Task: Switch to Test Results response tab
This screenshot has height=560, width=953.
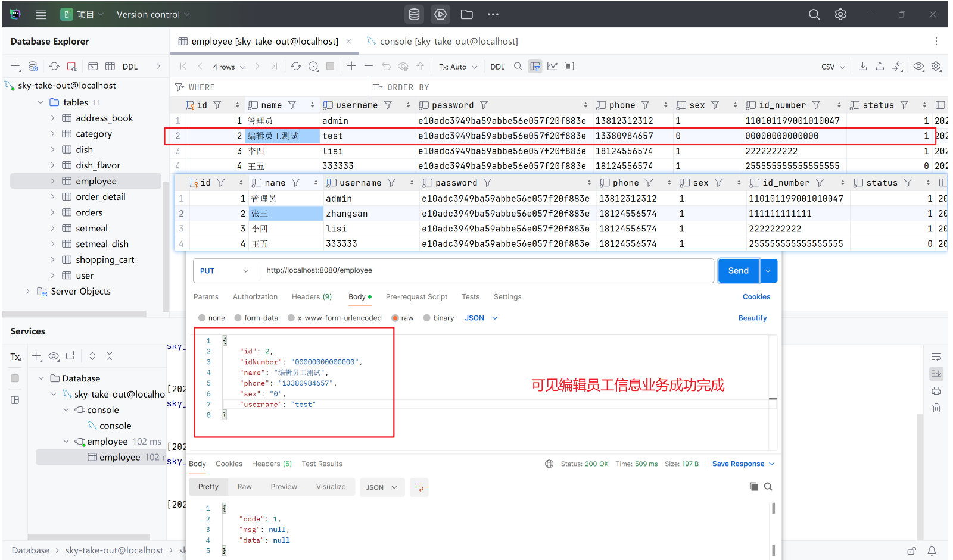Action: click(x=322, y=464)
